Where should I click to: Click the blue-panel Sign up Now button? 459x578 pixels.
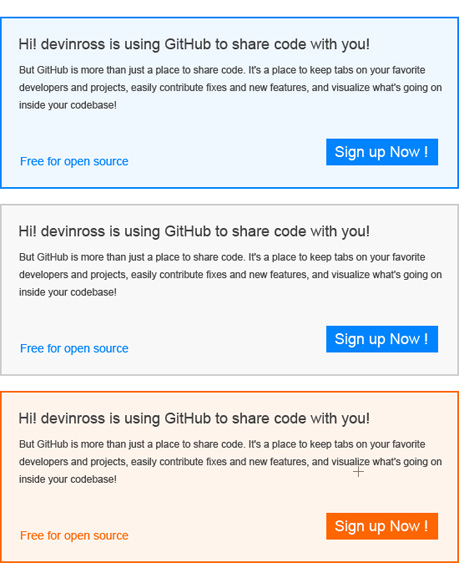point(382,152)
